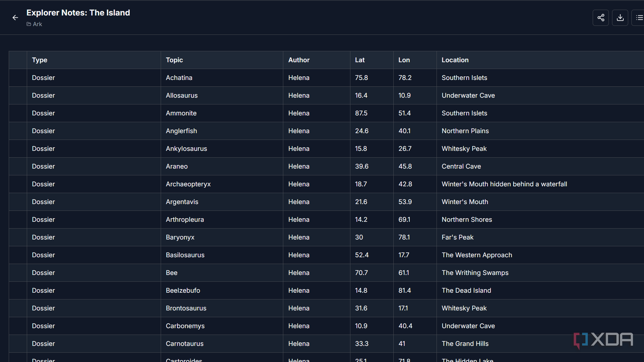
Task: Click the Archaeopteryx topic cell
Action: pyautogui.click(x=222, y=184)
